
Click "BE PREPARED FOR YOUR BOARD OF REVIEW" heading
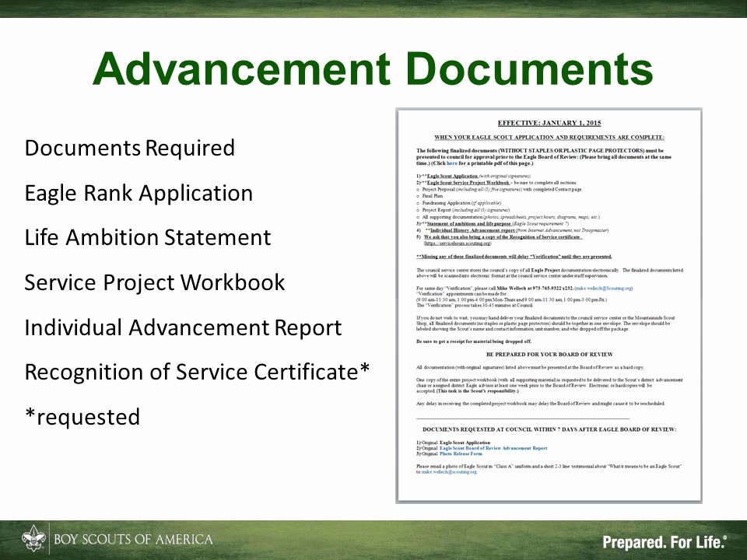(549, 355)
